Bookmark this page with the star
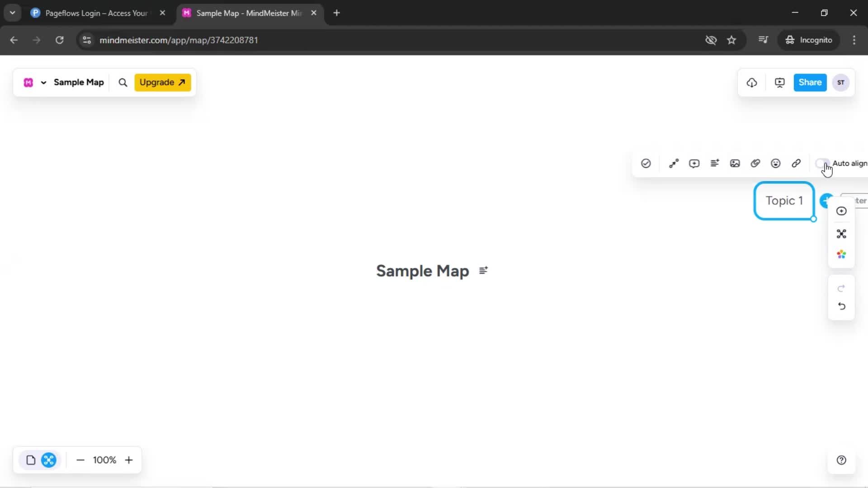This screenshot has width=868, height=488. (x=731, y=40)
